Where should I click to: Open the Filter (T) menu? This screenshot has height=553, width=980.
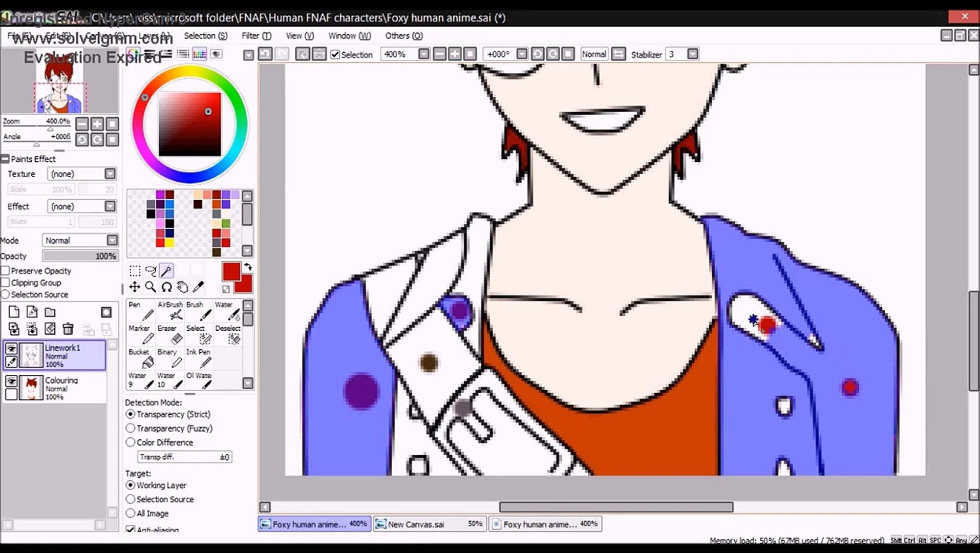point(257,35)
